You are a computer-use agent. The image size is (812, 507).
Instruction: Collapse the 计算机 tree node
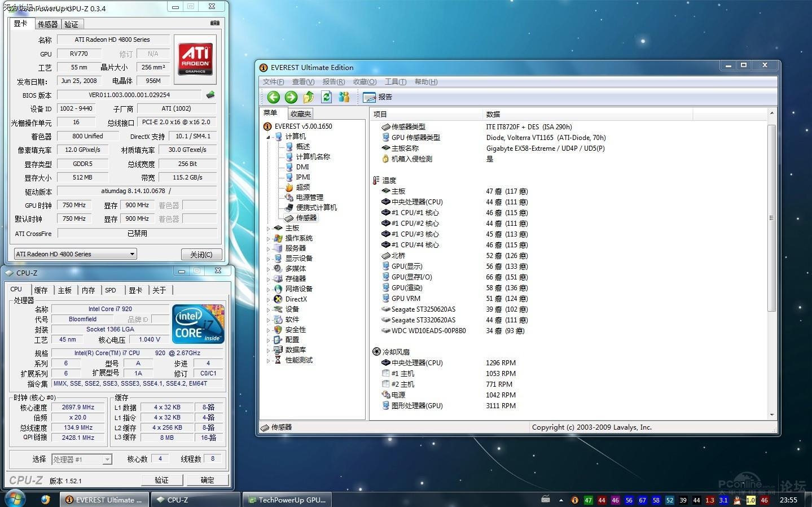point(269,137)
